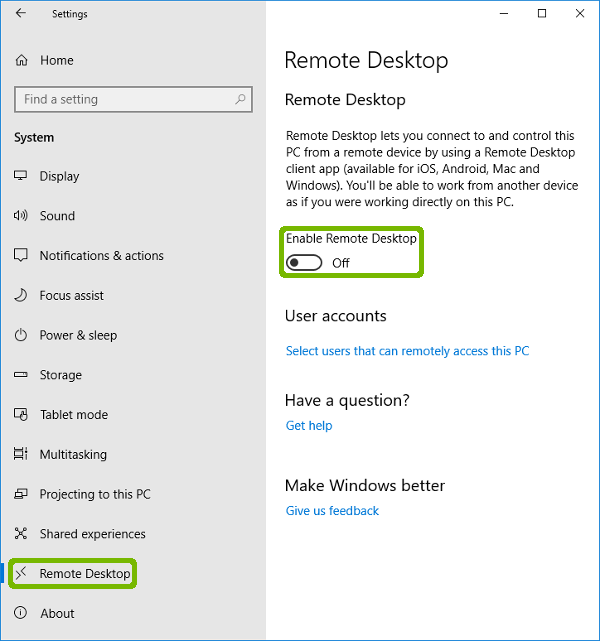Click the Storage drive icon
The width and height of the screenshot is (600, 641).
click(x=20, y=374)
